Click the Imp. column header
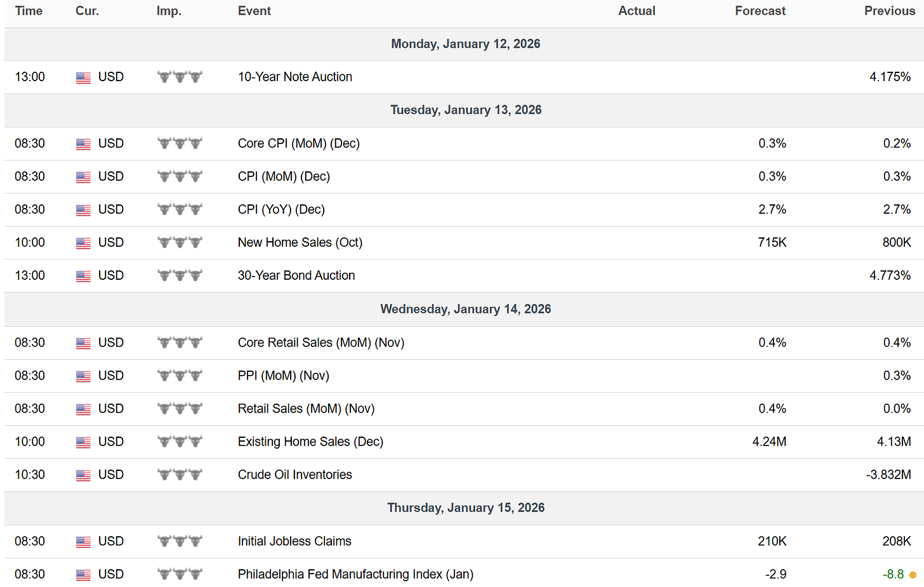Screen dimensions: 924x587 (x=169, y=11)
